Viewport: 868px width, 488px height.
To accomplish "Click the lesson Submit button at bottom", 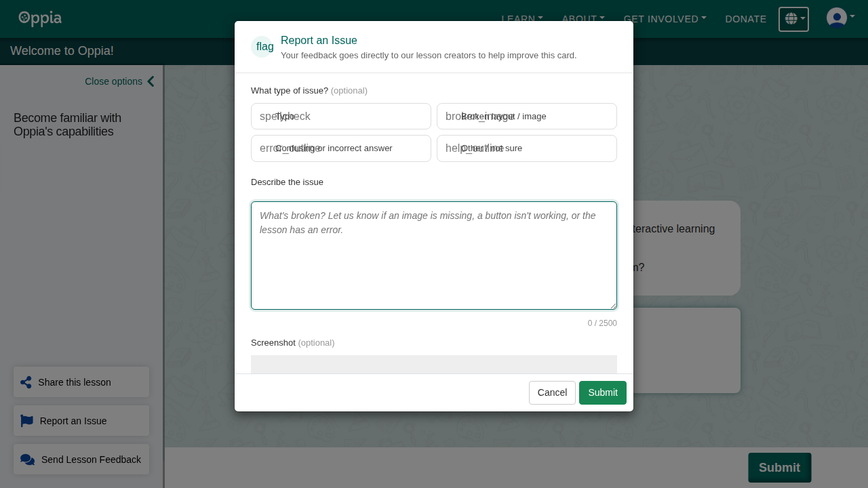I will point(780,468).
